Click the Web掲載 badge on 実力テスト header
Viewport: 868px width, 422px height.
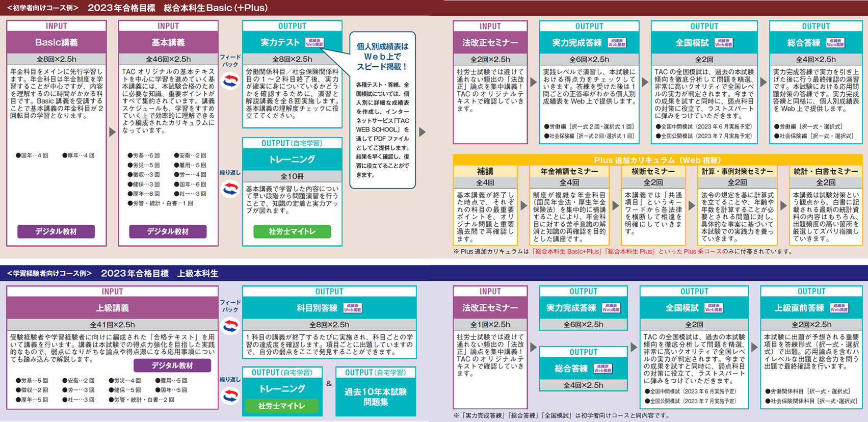tap(314, 43)
